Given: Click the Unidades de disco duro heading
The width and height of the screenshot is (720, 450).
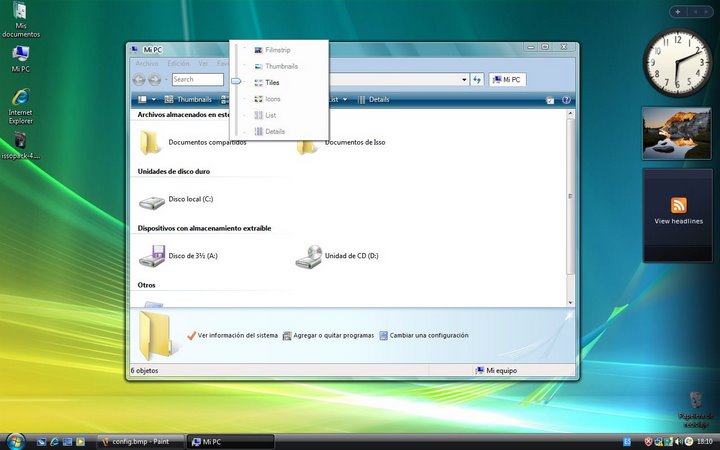Looking at the screenshot, I should click(x=174, y=171).
